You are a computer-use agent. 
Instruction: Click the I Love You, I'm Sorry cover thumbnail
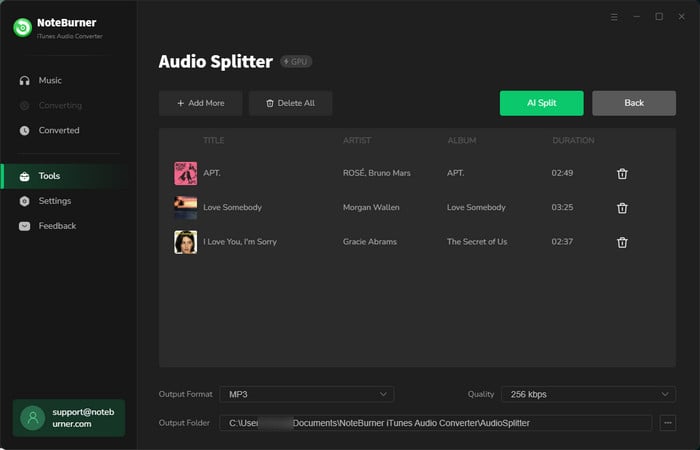coord(186,242)
